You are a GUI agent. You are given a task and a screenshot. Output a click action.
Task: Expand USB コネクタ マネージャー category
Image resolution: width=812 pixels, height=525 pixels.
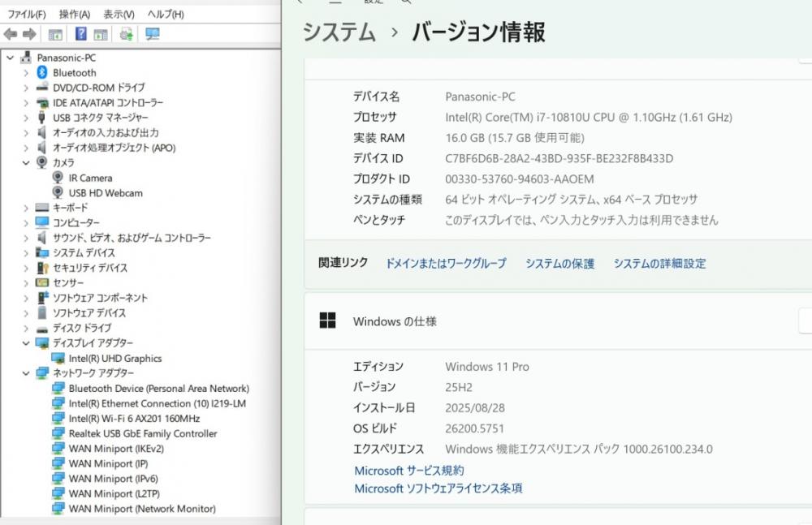(26, 118)
